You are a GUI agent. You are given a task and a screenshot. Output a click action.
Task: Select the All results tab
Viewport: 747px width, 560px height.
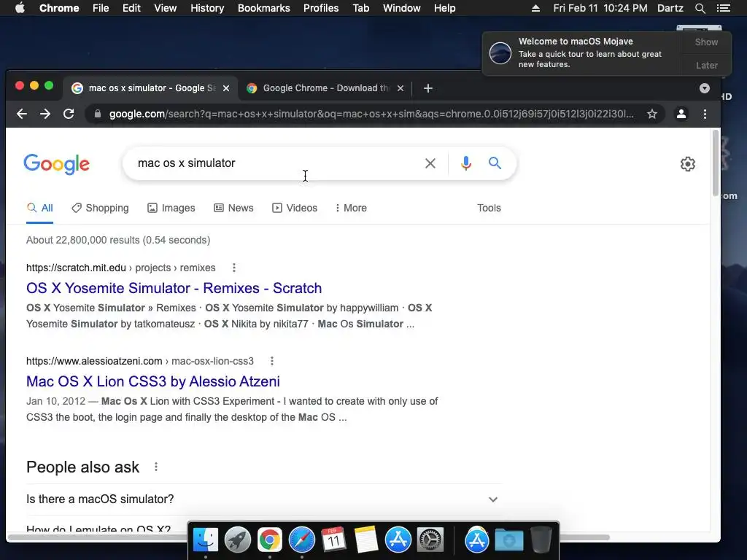tap(40, 208)
